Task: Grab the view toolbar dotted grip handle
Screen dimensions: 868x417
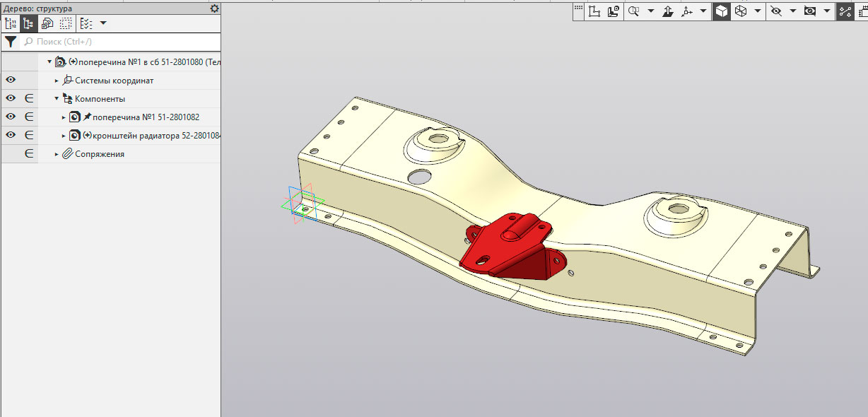Action: click(x=578, y=8)
